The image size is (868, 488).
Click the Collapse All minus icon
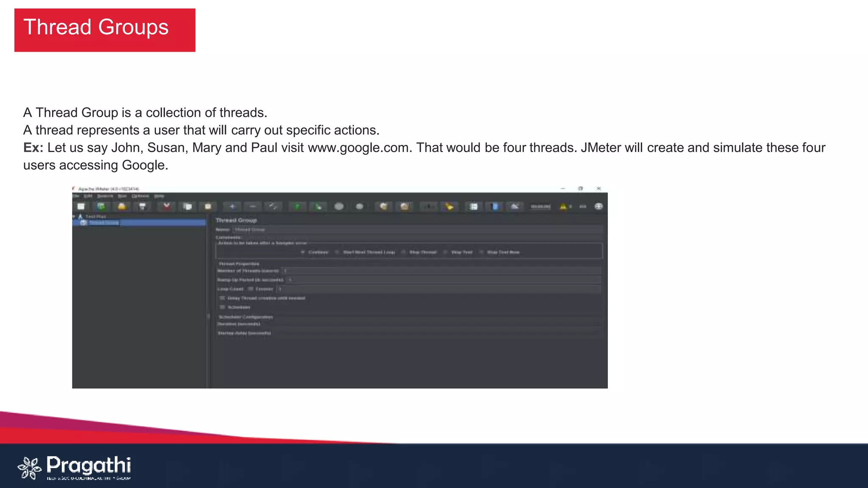coord(253,206)
